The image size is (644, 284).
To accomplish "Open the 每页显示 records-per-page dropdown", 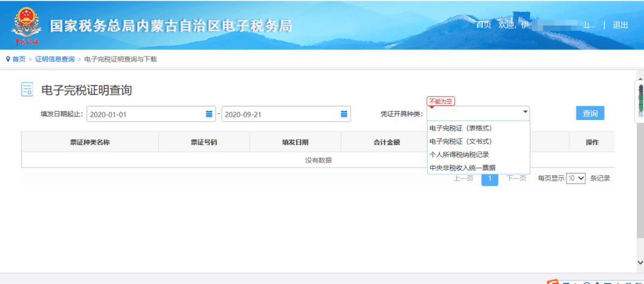I will pos(576,178).
